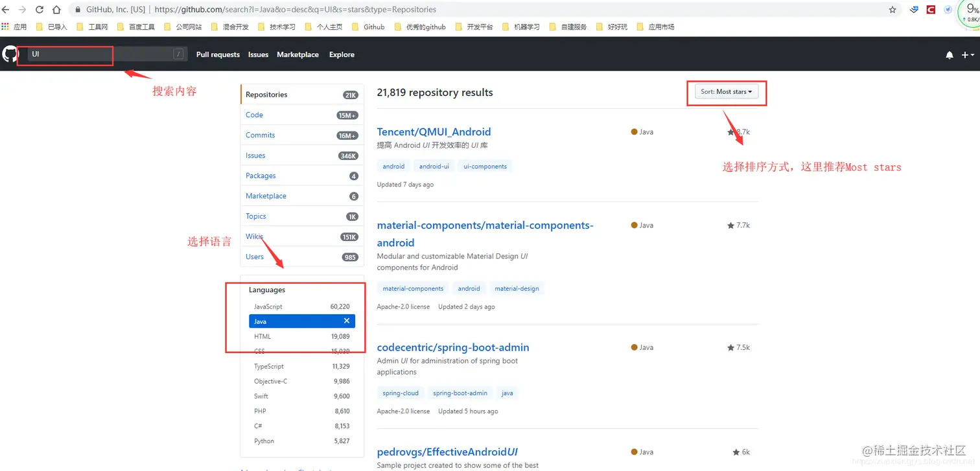Go to Marketplace in top navigation

[x=297, y=54]
